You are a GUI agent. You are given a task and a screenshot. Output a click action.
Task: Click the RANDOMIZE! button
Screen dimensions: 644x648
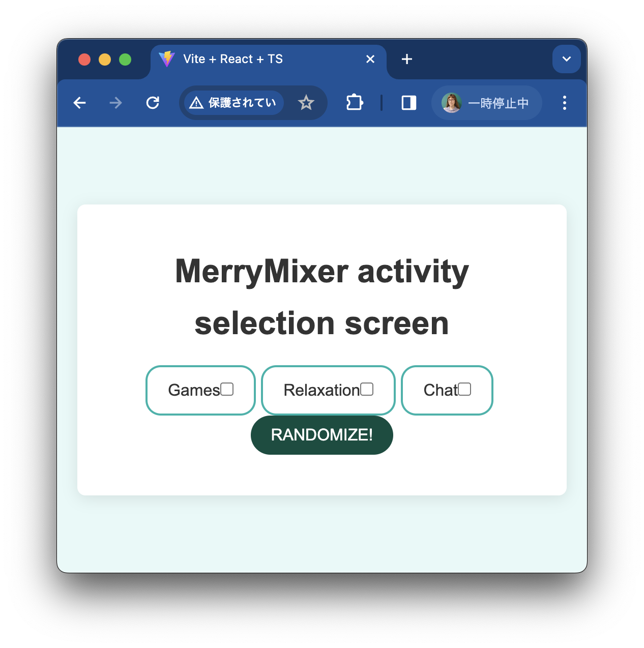pyautogui.click(x=322, y=435)
